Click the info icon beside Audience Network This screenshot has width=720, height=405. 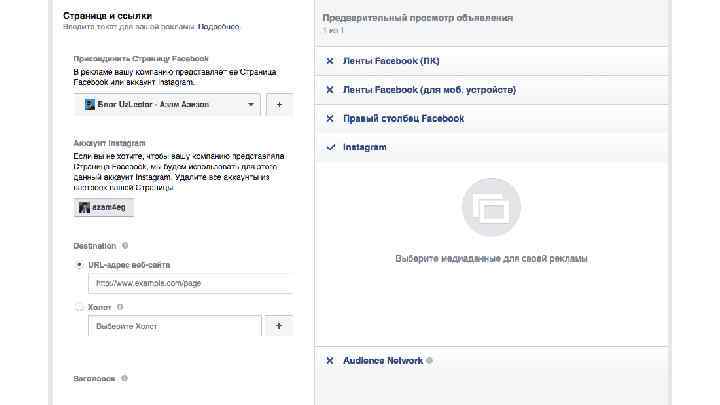(429, 361)
